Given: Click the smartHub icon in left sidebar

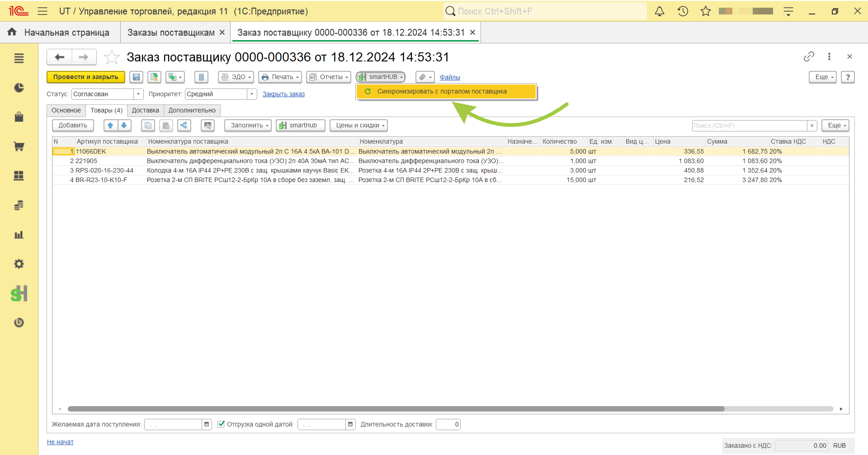Looking at the screenshot, I should tap(19, 293).
